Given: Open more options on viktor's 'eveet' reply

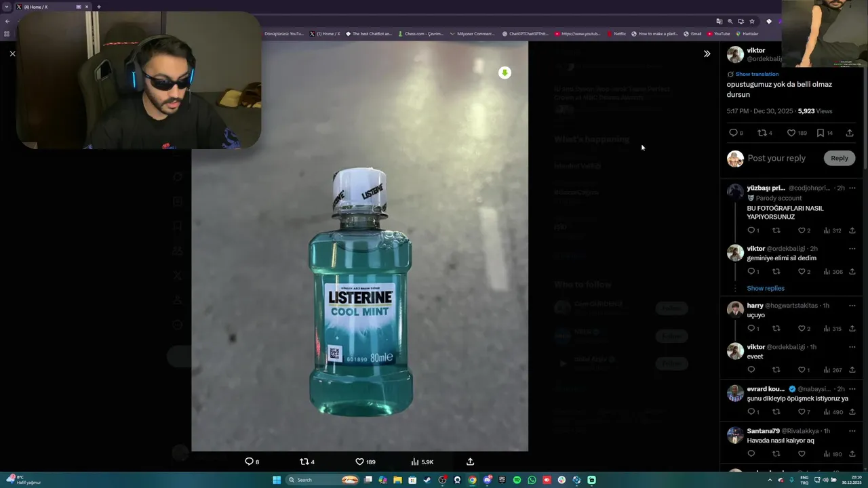Looking at the screenshot, I should coord(852,347).
